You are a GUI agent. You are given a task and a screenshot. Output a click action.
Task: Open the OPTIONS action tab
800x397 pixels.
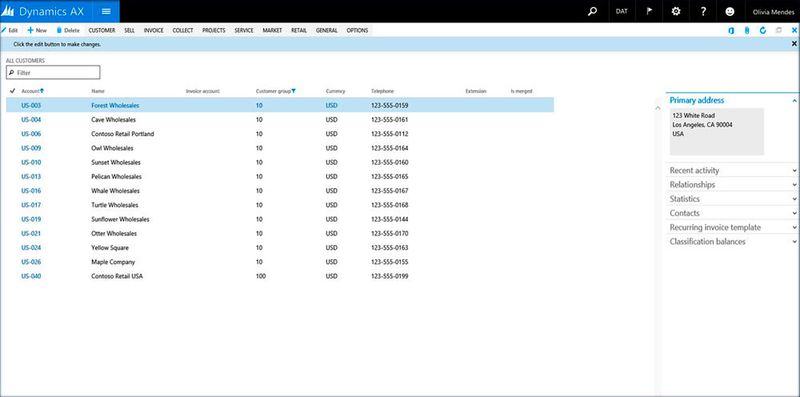[357, 31]
